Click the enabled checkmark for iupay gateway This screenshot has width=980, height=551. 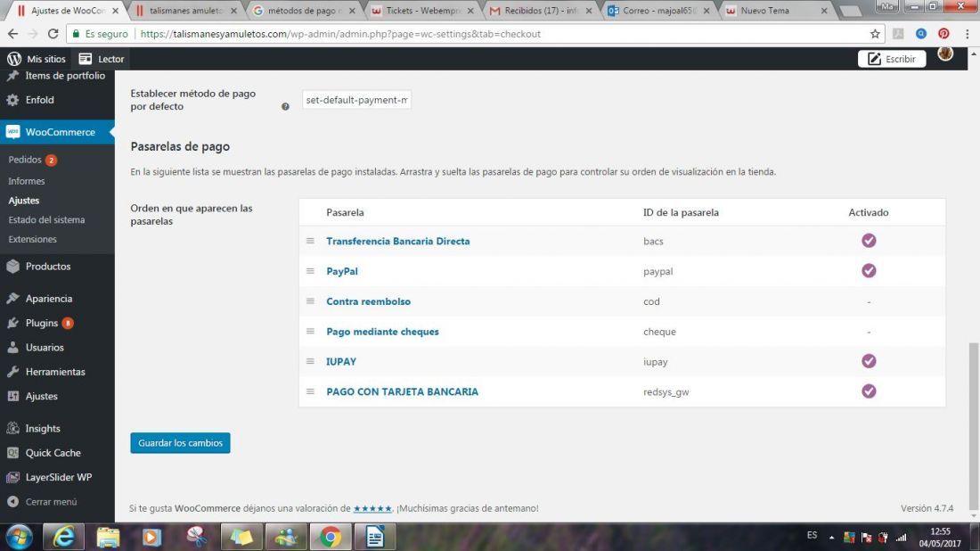click(x=869, y=361)
